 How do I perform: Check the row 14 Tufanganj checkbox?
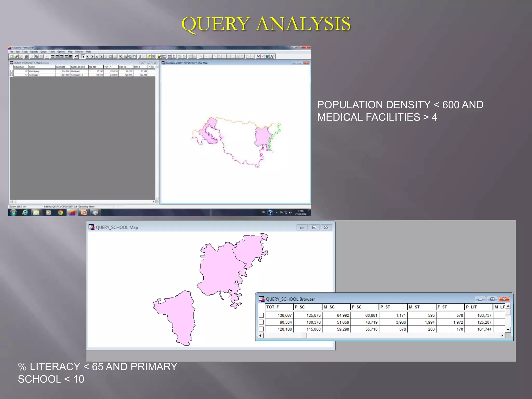tap(11, 75)
